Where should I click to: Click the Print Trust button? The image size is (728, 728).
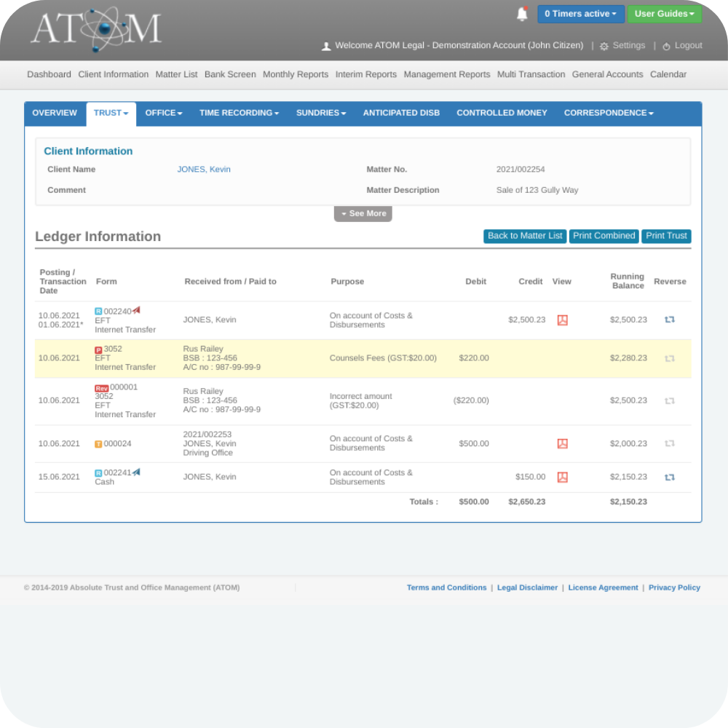[666, 236]
